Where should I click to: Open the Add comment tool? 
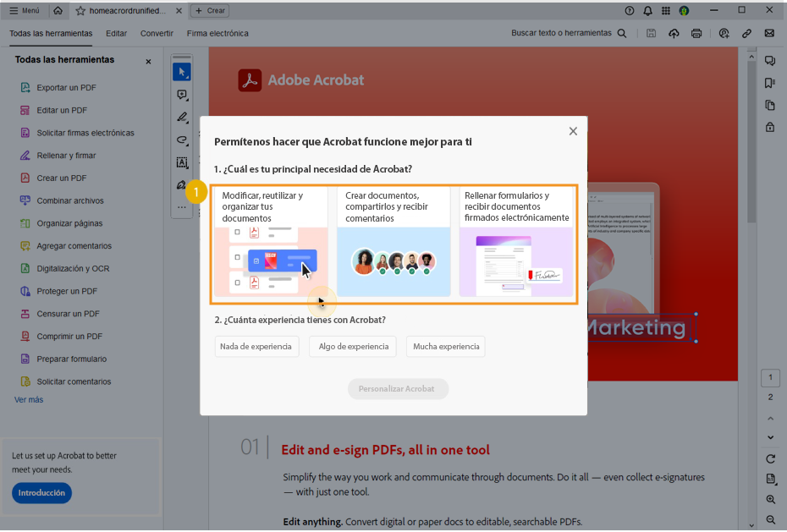pos(181,95)
